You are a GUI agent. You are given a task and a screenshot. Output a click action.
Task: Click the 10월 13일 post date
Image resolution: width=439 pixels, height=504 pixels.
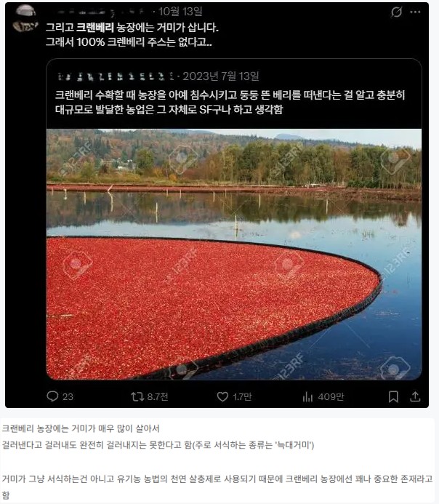click(180, 12)
